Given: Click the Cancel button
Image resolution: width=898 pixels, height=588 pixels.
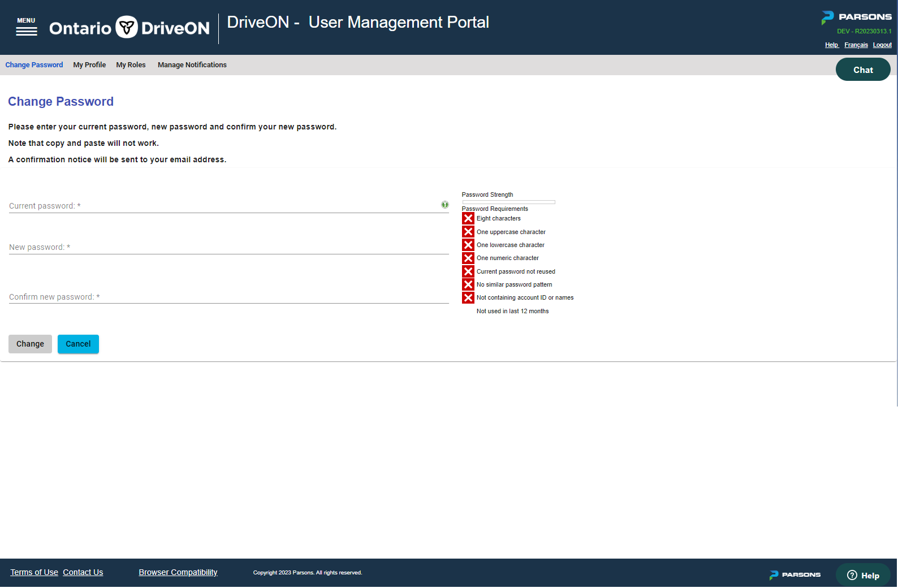Looking at the screenshot, I should tap(78, 344).
